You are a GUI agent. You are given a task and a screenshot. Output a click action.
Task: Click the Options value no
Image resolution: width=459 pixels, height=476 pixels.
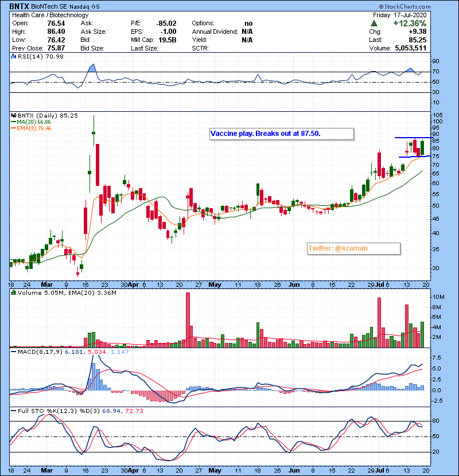pos(248,24)
